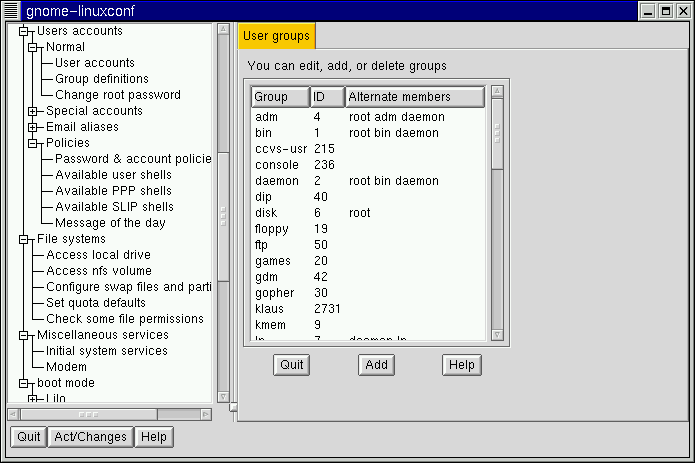Select Initial system services entry
This screenshot has width=695, height=463.
coord(106,351)
